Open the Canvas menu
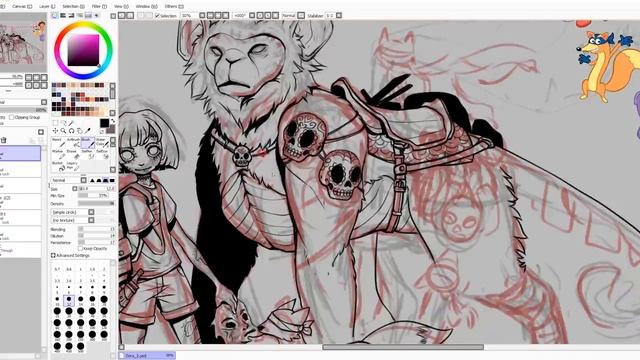Screen dimensions: 640x360 (x=22, y=7)
